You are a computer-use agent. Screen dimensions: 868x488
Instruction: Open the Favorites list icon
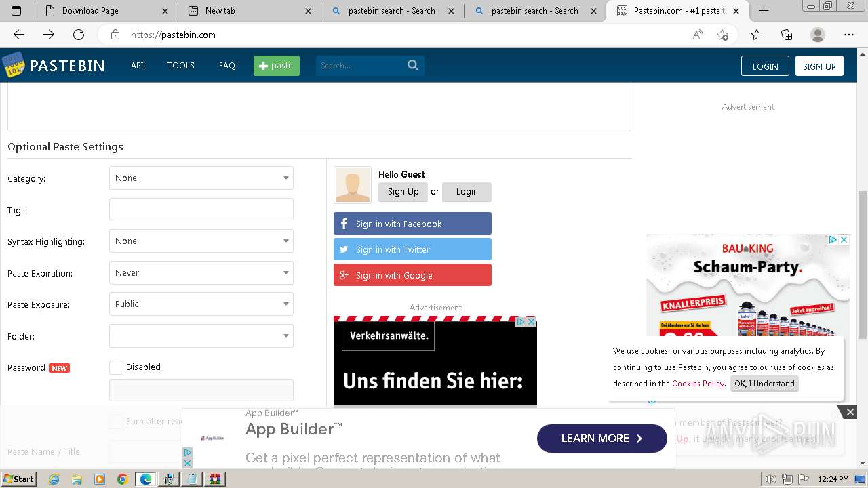point(757,35)
